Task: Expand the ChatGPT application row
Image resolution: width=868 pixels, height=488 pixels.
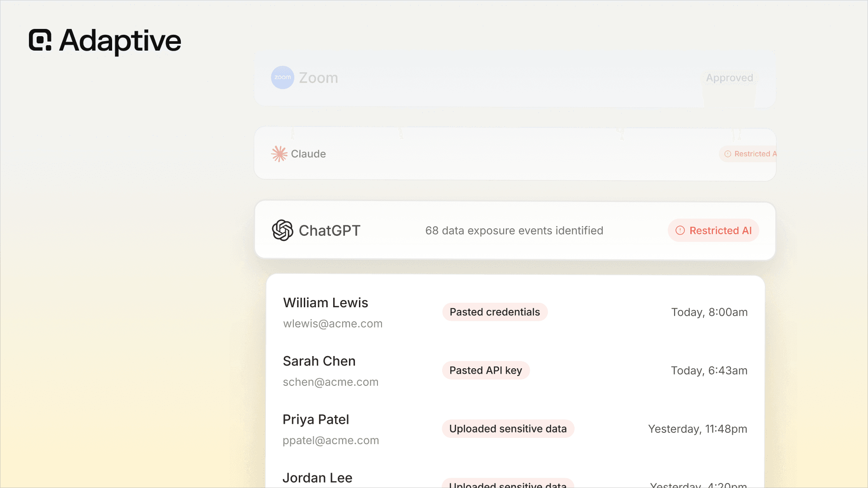Action: [515, 230]
